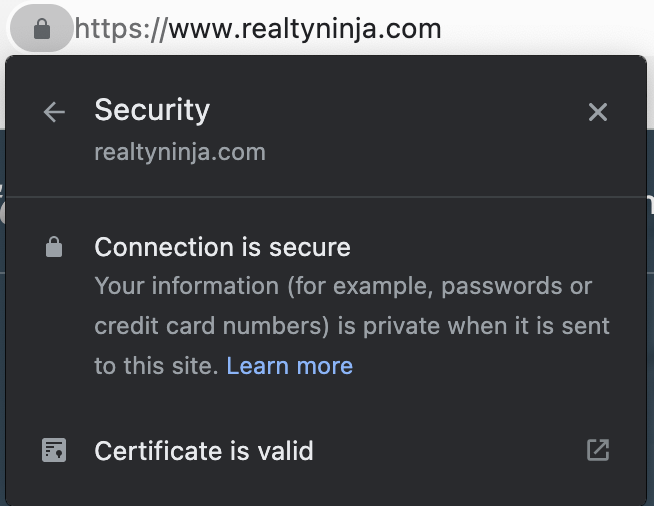The image size is (654, 506).
Task: Click the realtyninja.com subtitle under Security
Action: point(180,152)
